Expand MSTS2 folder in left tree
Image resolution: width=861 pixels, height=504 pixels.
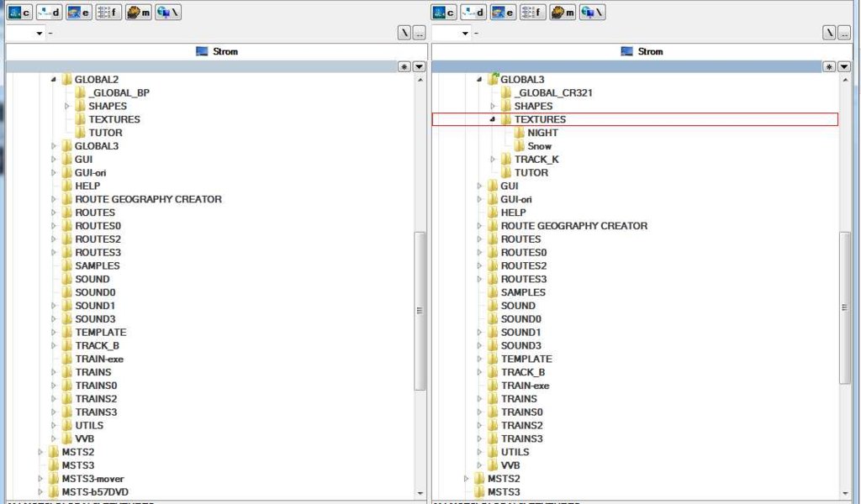click(x=40, y=452)
